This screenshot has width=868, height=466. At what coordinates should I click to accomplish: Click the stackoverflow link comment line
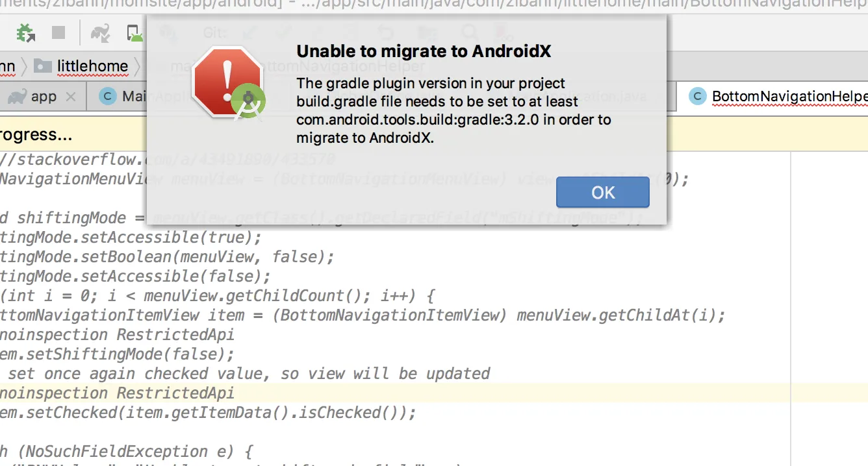[x=168, y=159]
